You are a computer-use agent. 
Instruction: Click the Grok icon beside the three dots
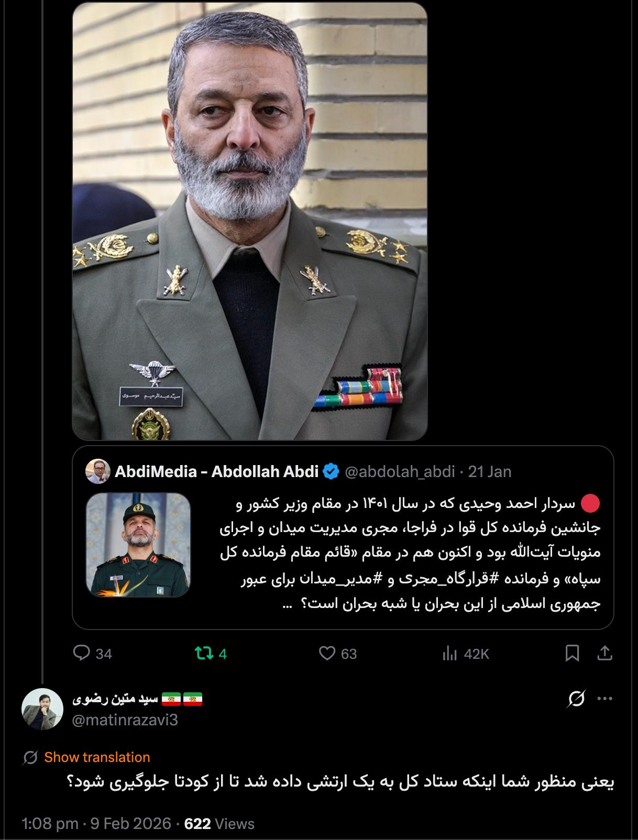pos(576,699)
